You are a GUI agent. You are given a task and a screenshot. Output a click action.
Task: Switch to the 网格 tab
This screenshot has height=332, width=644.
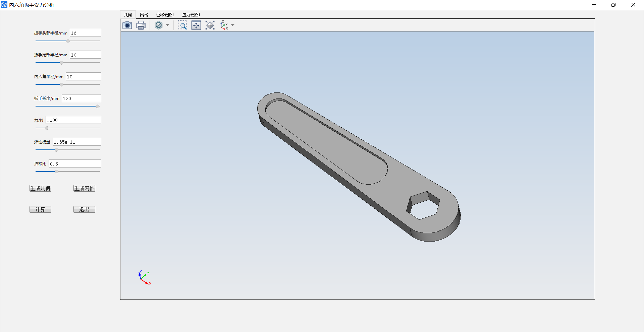(x=144, y=15)
